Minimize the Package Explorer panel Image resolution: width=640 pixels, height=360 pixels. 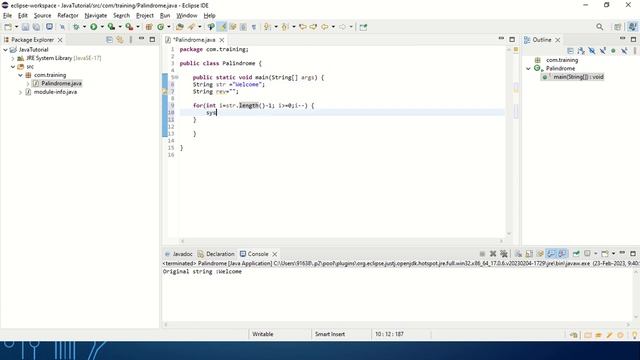point(141,39)
